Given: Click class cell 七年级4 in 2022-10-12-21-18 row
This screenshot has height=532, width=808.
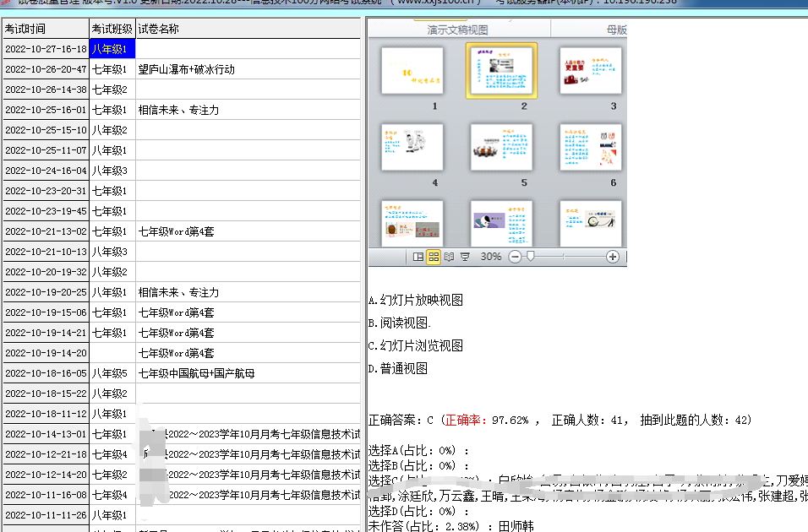Looking at the screenshot, I should coord(112,454).
